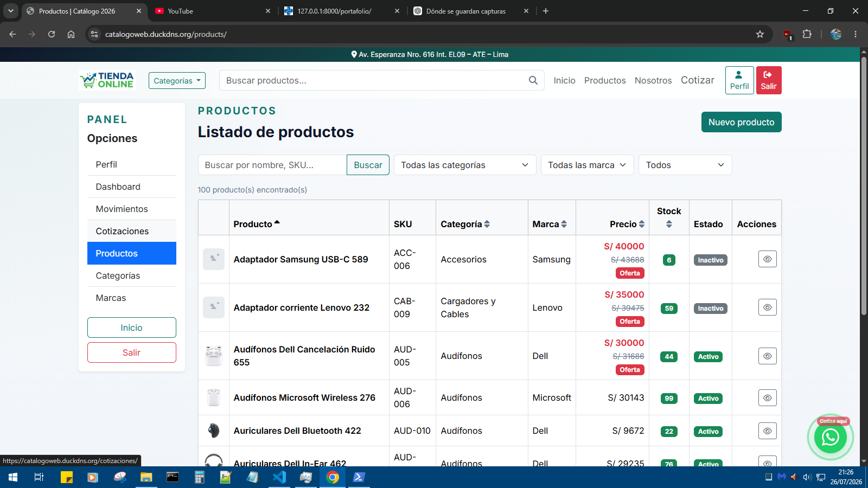The width and height of the screenshot is (868, 488).
Task: View details of Adaptador Samsung USB-C 589
Action: point(767,259)
